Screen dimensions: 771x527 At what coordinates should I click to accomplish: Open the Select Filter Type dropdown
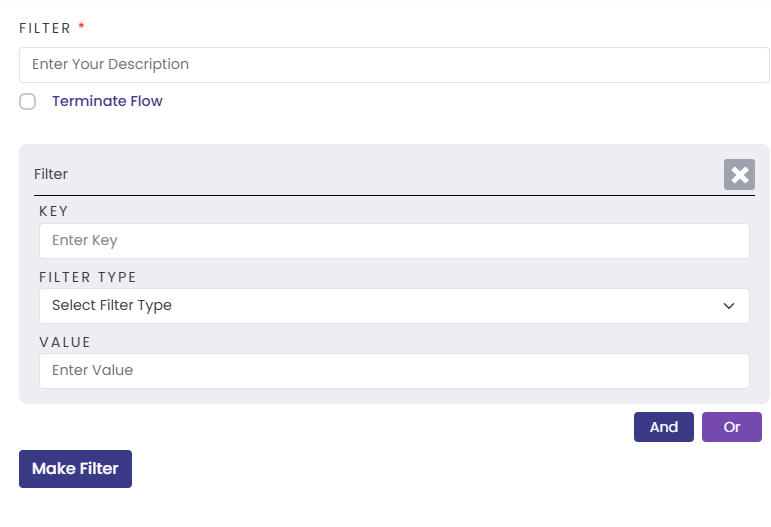tap(394, 306)
